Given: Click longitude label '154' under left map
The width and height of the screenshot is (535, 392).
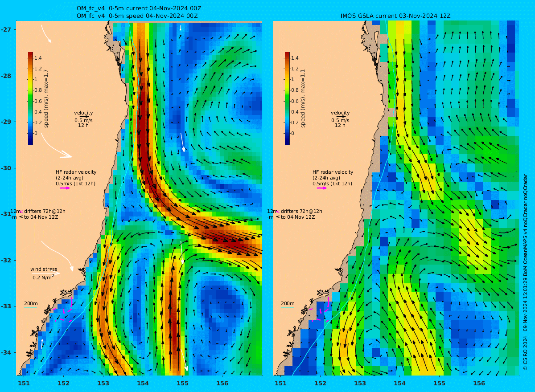Looking at the screenshot, I should coord(143,383).
